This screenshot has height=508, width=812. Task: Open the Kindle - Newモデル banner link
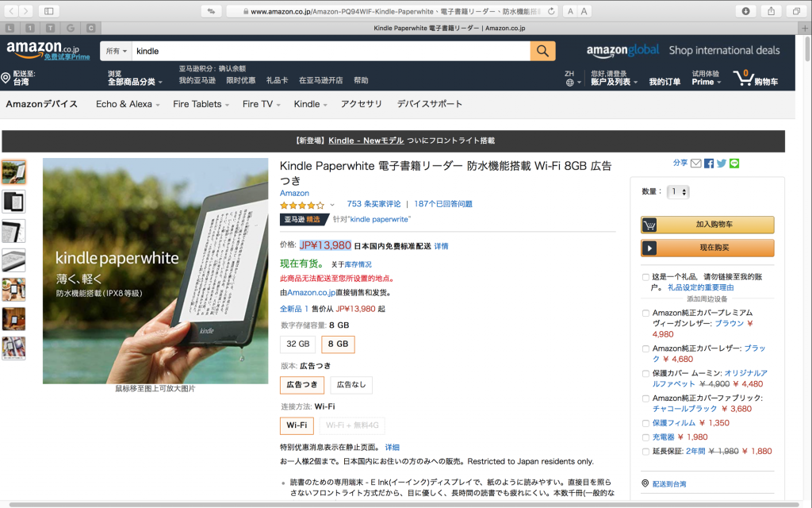pos(366,140)
